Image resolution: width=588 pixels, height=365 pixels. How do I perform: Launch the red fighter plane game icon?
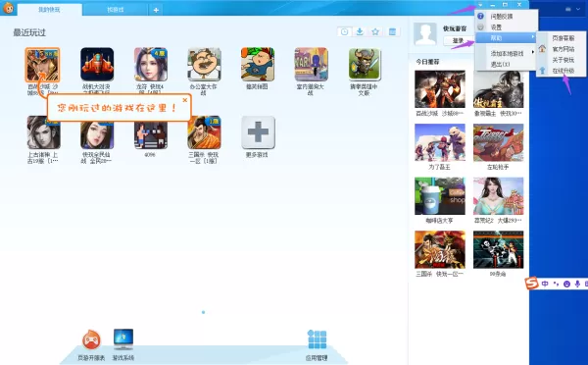[97, 64]
